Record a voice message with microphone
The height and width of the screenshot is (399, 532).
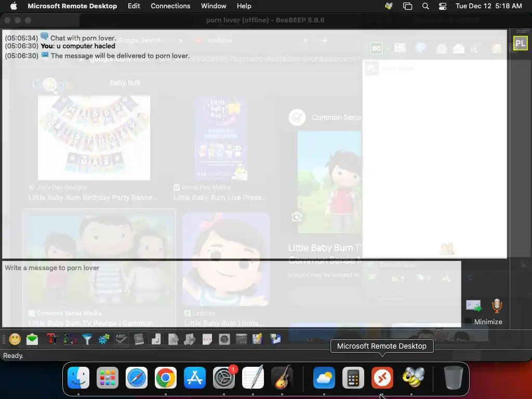pyautogui.click(x=497, y=305)
